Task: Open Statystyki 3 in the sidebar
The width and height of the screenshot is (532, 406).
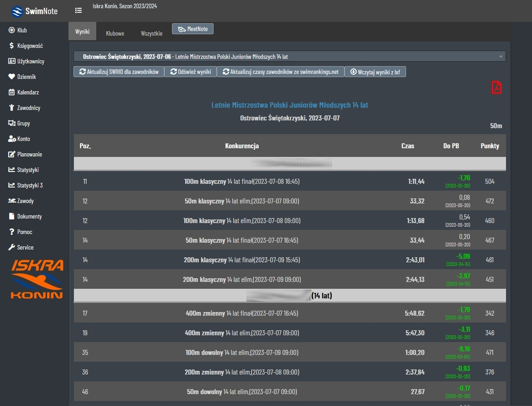Action: tap(30, 185)
